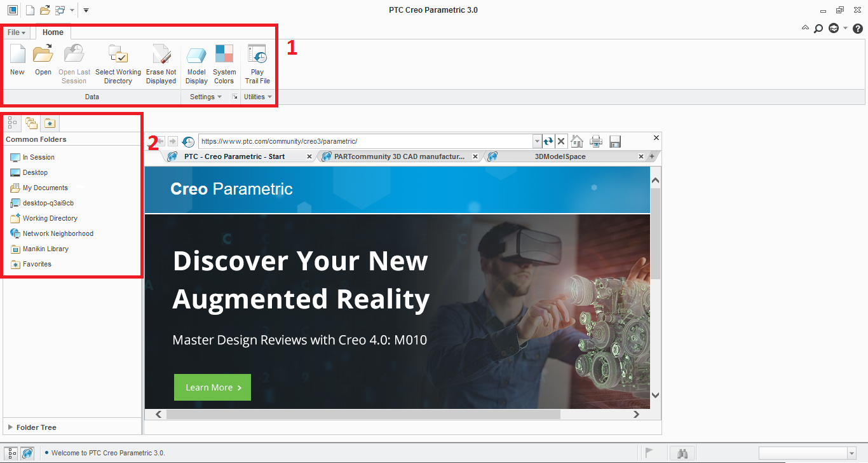Open the Customize Quick Access Toolbar dropdown
This screenshot has height=463, width=868.
[86, 10]
